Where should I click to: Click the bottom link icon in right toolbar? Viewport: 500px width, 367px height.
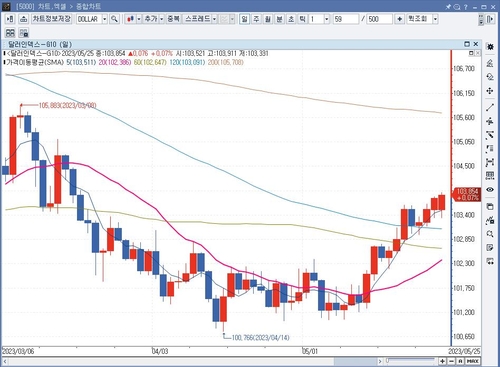click(490, 261)
